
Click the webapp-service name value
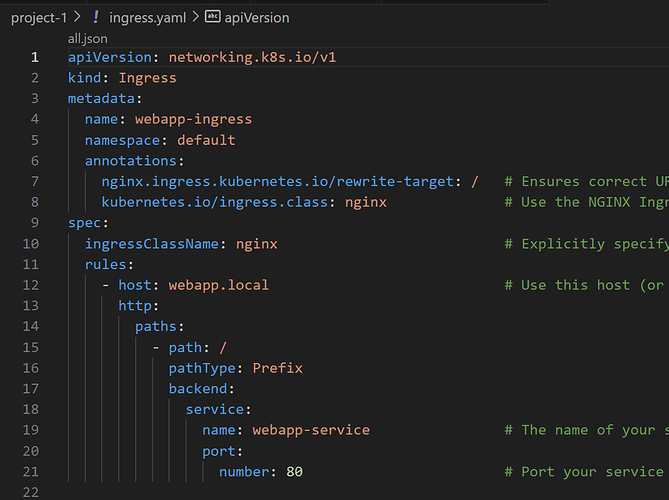tap(310, 430)
